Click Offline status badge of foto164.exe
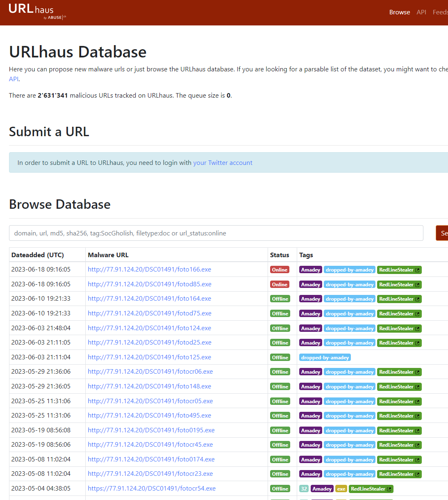The width and height of the screenshot is (448, 500). pyautogui.click(x=280, y=299)
